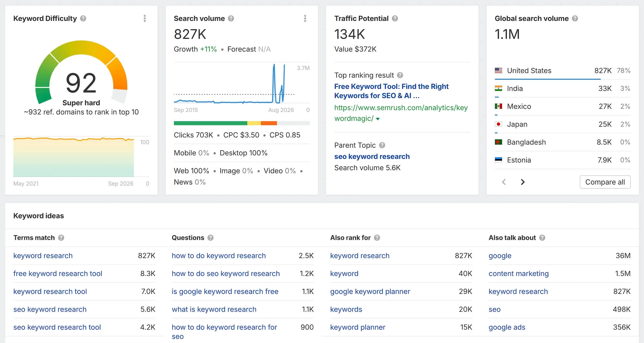Click help icon beside Traffic Potential

click(x=395, y=18)
